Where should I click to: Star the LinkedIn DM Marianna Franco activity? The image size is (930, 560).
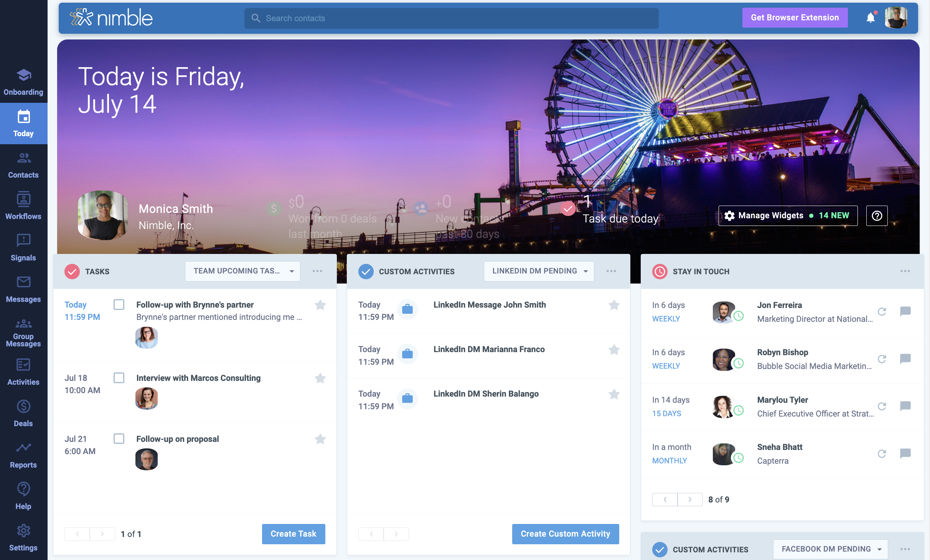pyautogui.click(x=614, y=349)
